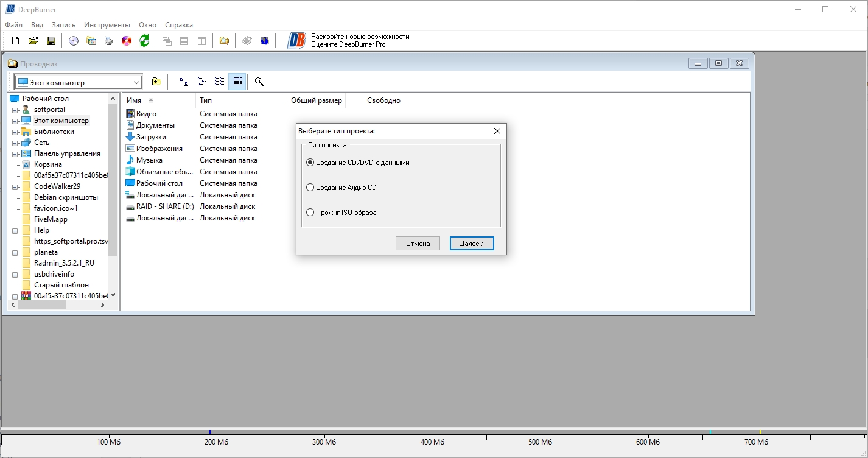
Task: Click the DB DeepBurner logo
Action: [296, 41]
